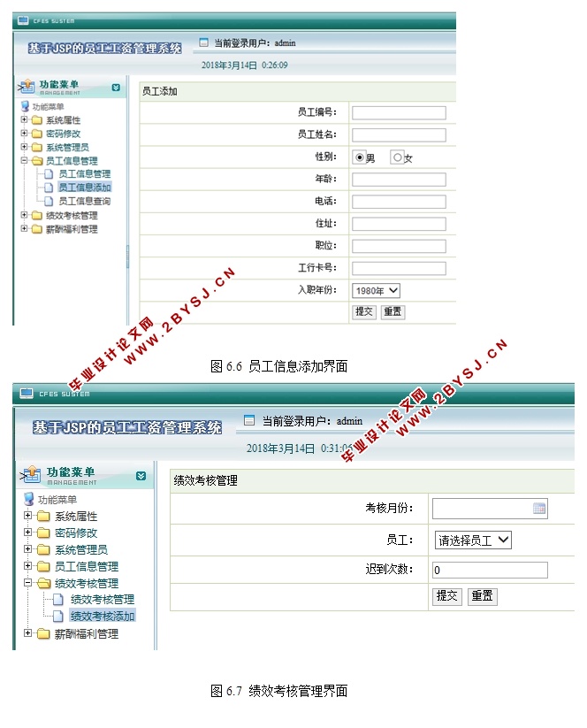Click page icon of 员工信息添加
This screenshot has width=587, height=728.
(x=49, y=188)
